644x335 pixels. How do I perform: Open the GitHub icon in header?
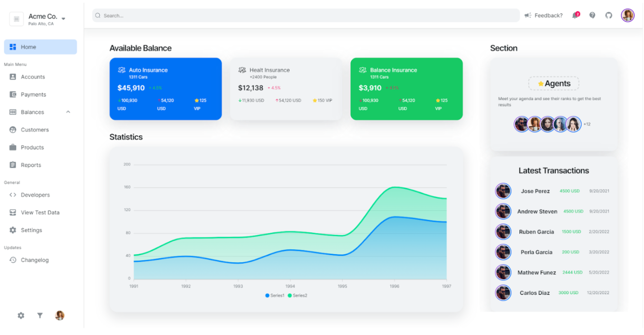[x=609, y=15]
